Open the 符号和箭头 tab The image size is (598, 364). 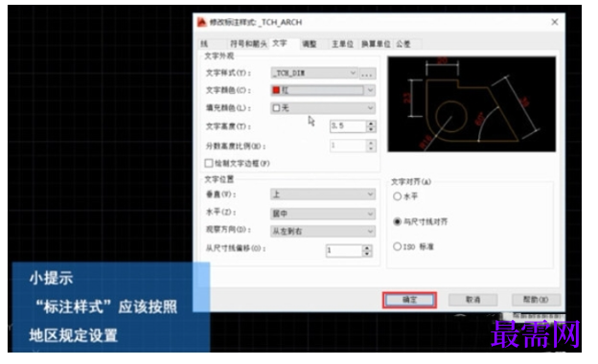tap(248, 44)
